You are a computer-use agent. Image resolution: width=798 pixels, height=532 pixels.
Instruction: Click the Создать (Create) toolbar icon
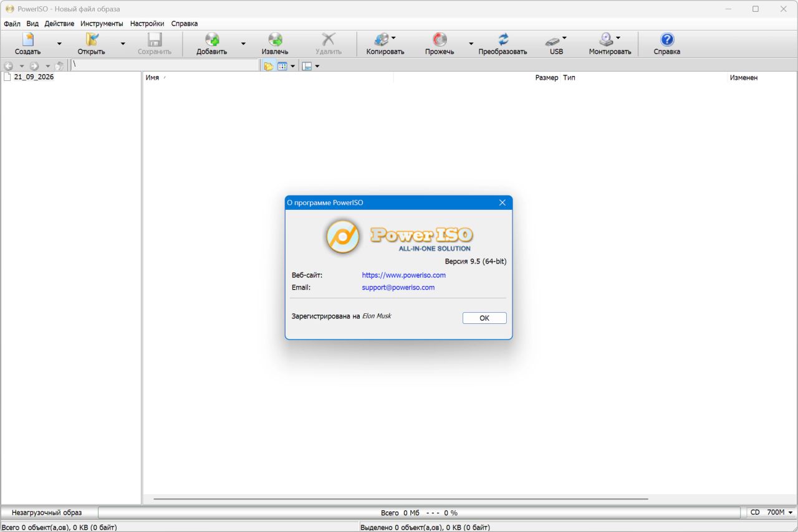tap(27, 40)
